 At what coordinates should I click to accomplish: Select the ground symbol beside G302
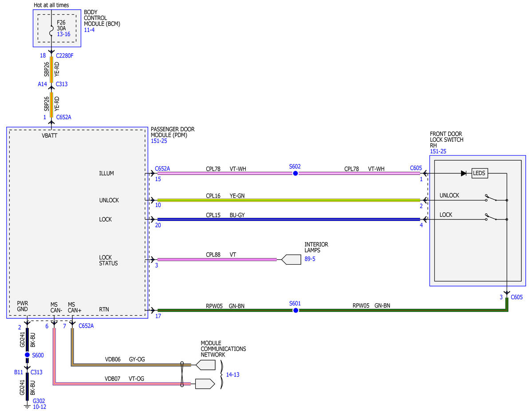click(x=27, y=406)
